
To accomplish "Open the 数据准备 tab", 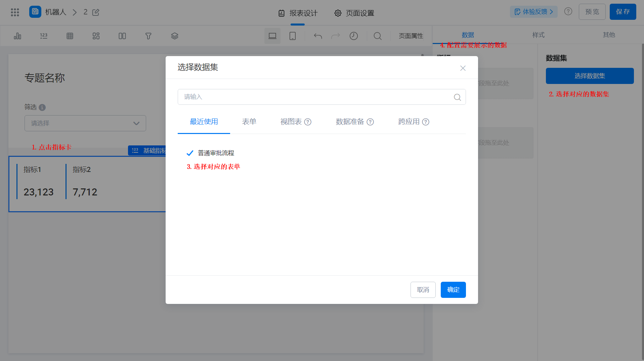I will click(x=350, y=122).
